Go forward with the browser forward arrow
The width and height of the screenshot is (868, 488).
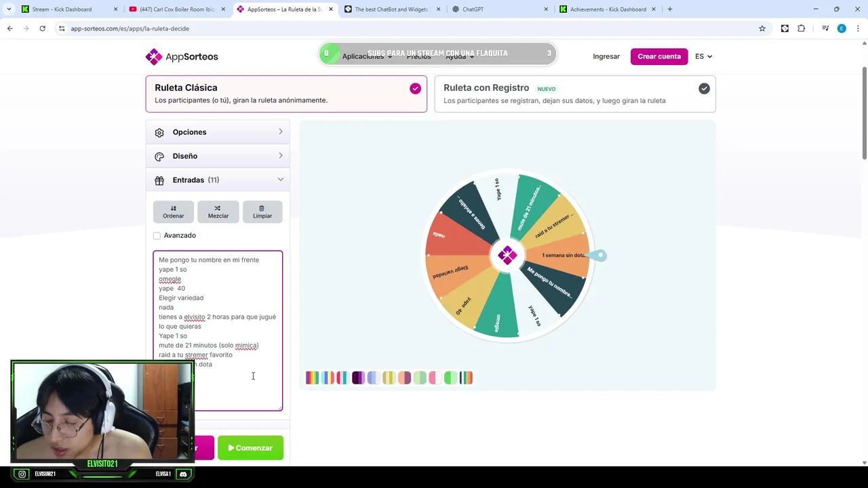(x=26, y=28)
